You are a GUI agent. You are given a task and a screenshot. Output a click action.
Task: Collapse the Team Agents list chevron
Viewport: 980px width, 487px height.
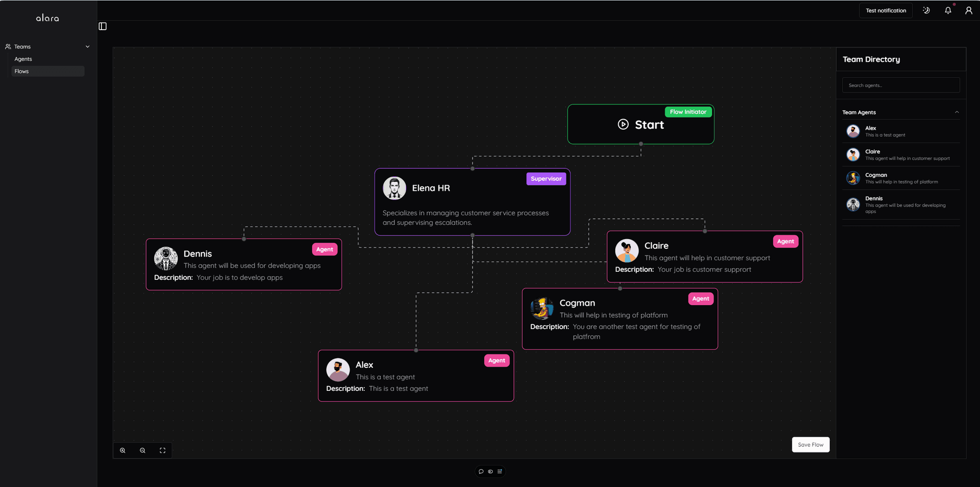pos(957,112)
